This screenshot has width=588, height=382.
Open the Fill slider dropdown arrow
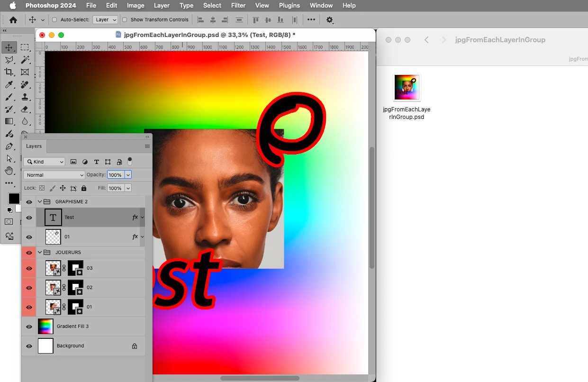pyautogui.click(x=128, y=188)
